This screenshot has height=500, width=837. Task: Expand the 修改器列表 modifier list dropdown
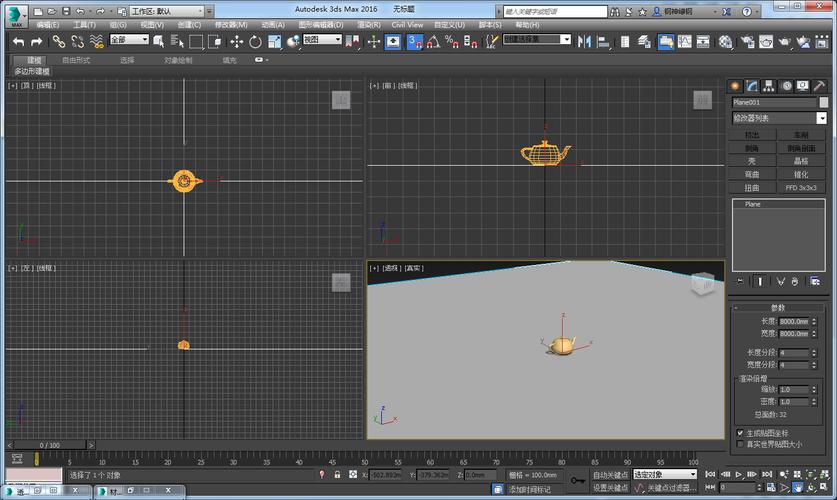point(821,118)
